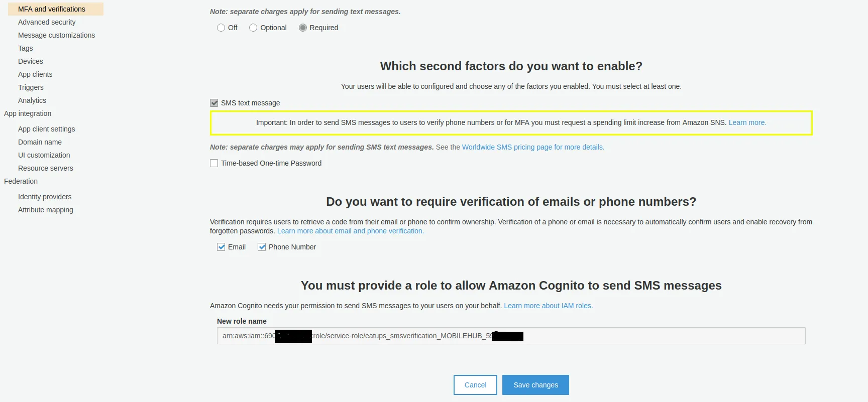Open email and phone verification link

(x=350, y=231)
